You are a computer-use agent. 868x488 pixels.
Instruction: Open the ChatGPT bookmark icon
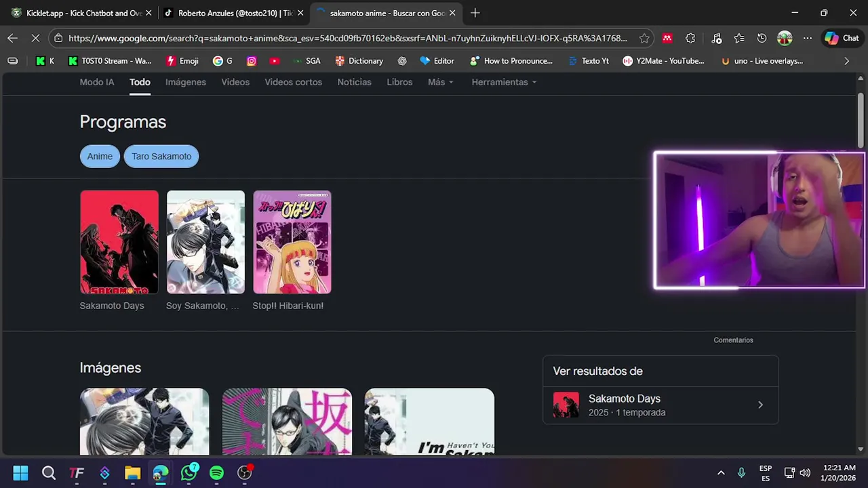click(x=402, y=61)
